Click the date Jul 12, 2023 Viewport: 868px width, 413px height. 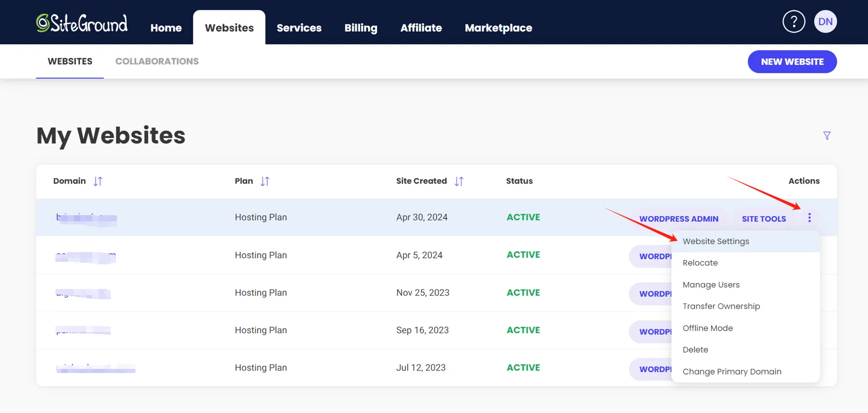(x=421, y=367)
